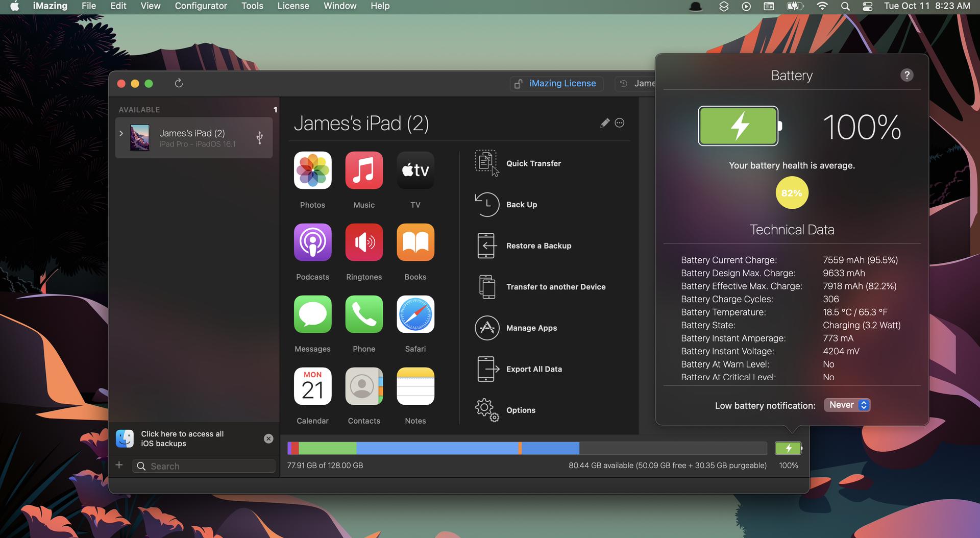
Task: Open the TV app icon
Action: (x=415, y=170)
